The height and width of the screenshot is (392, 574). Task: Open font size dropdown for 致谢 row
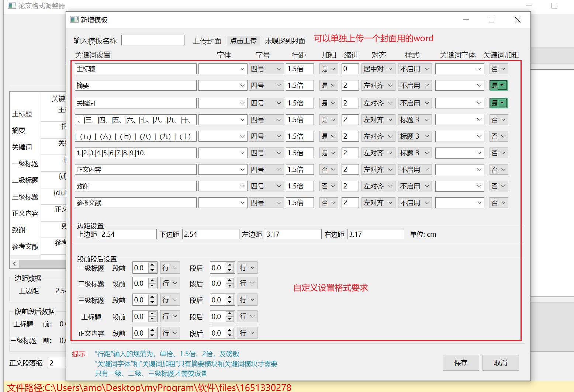point(266,186)
